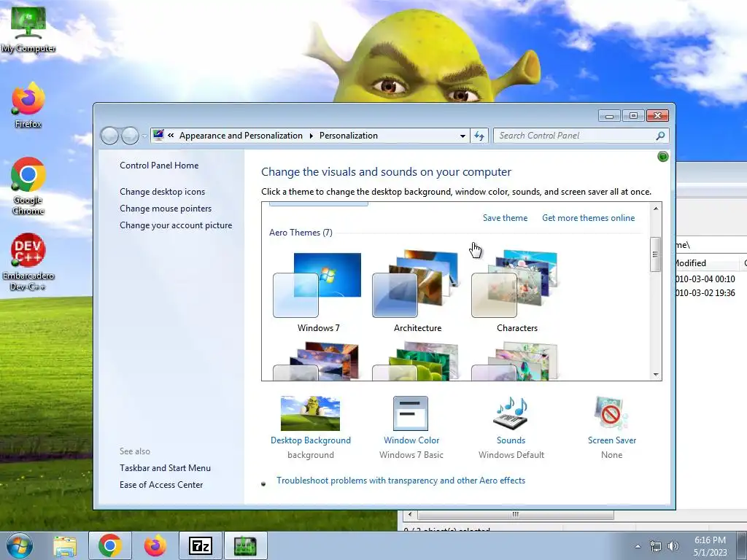Image resolution: width=747 pixels, height=560 pixels.
Task: Open Change mouse pointers
Action: click(166, 209)
